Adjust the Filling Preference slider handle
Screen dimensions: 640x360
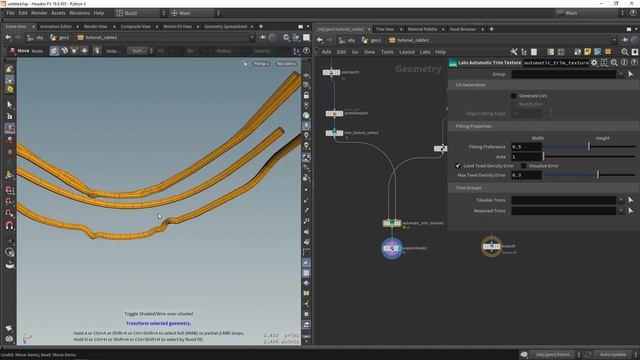click(x=589, y=147)
